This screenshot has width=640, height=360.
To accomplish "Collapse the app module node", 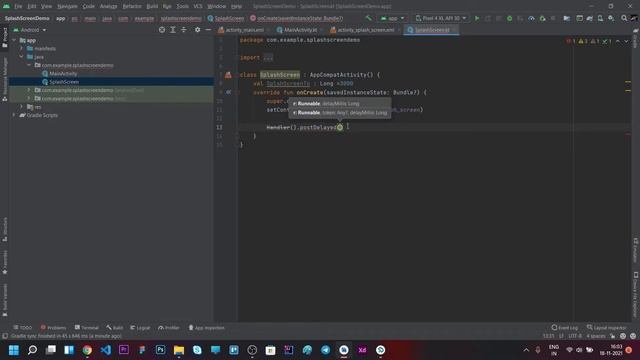I will 14,40.
